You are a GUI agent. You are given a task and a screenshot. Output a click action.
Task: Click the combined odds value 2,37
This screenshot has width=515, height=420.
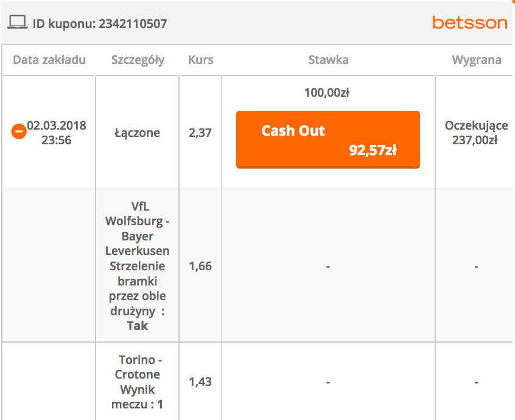coord(200,133)
